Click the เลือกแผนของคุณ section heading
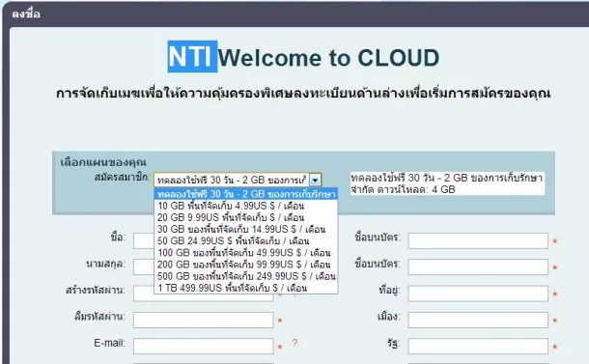This screenshot has height=364, width=589. pos(103,162)
